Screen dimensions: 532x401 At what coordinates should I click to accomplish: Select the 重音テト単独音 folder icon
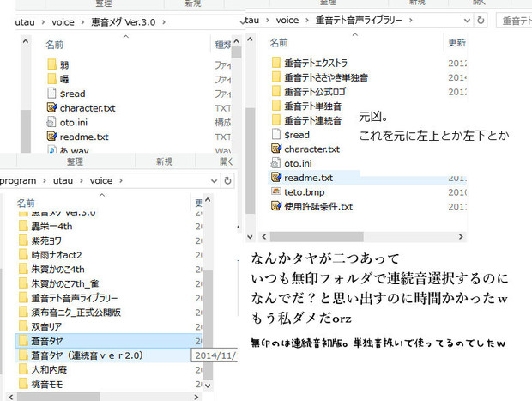pyautogui.click(x=276, y=106)
